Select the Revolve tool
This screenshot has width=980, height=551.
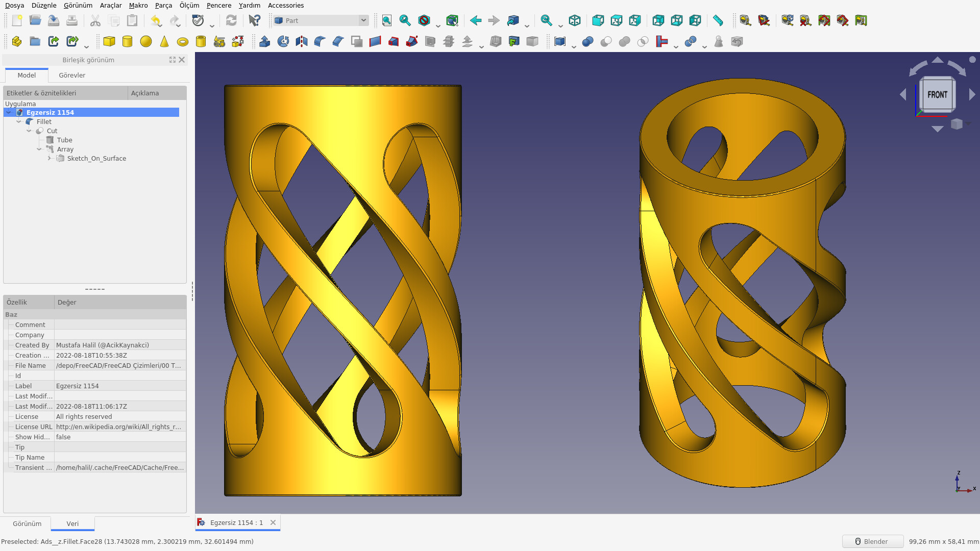tap(283, 41)
